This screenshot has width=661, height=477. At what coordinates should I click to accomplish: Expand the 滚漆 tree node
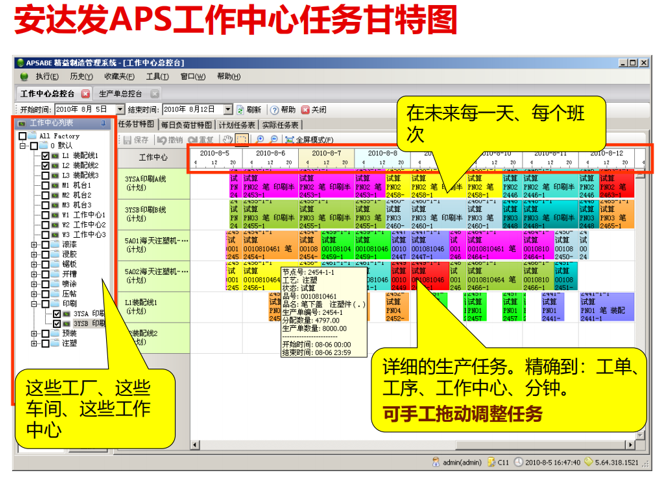[x=34, y=244]
